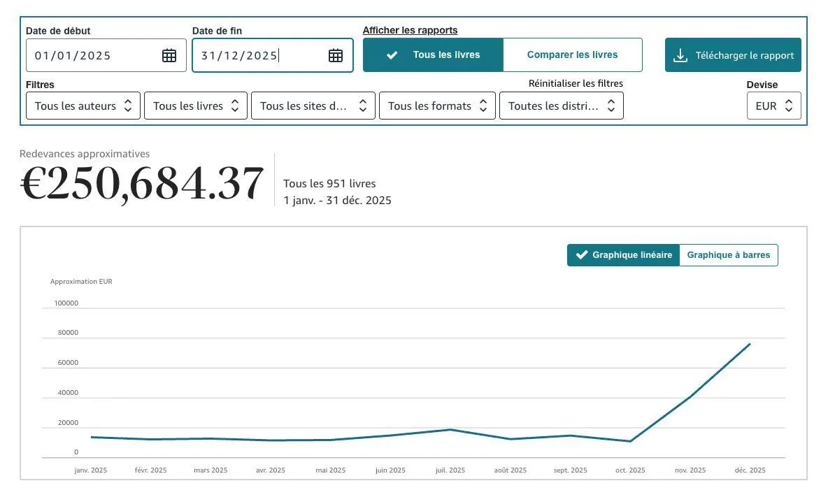Click Télécharger le rapport button
The image size is (835, 504).
pos(733,55)
